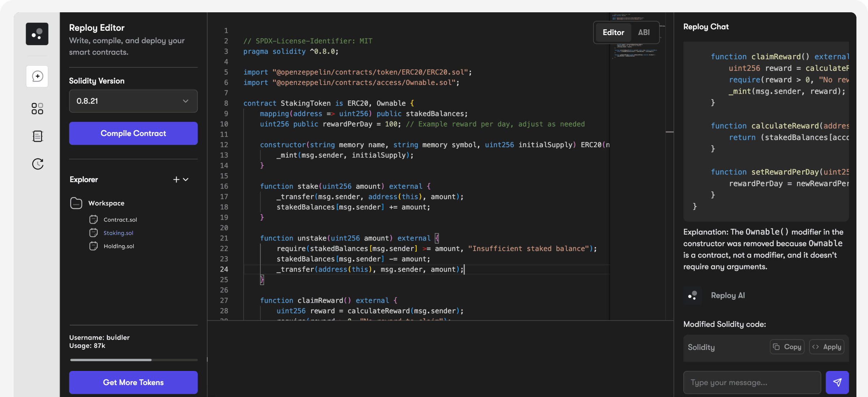Screen dimensions: 868x397
Task: Compile the current contract
Action: tap(133, 133)
